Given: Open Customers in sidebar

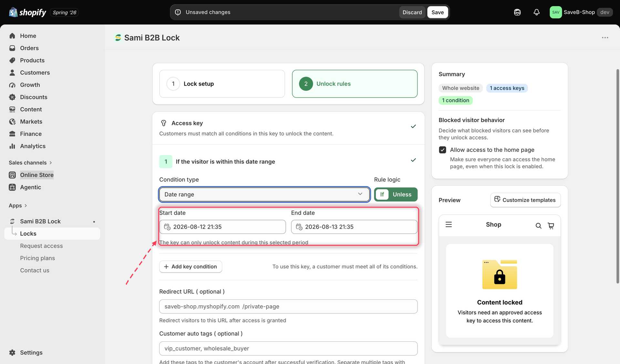Looking at the screenshot, I should point(35,73).
